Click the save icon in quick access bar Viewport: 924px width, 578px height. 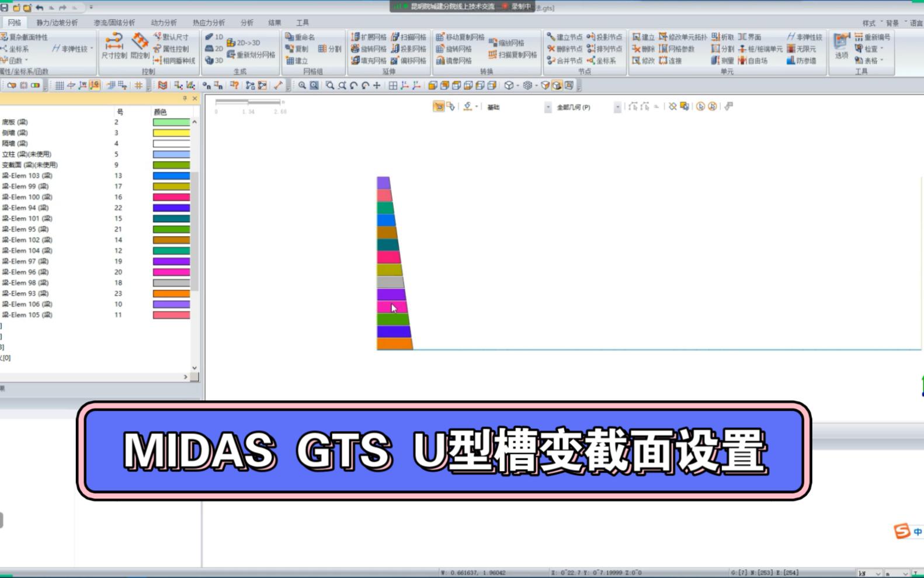tap(4, 8)
